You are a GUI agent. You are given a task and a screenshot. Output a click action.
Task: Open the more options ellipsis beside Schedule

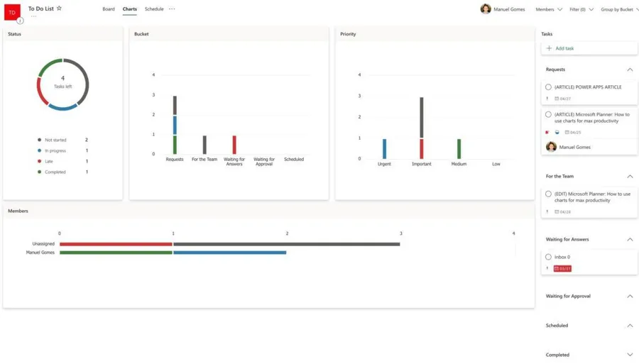tap(172, 9)
